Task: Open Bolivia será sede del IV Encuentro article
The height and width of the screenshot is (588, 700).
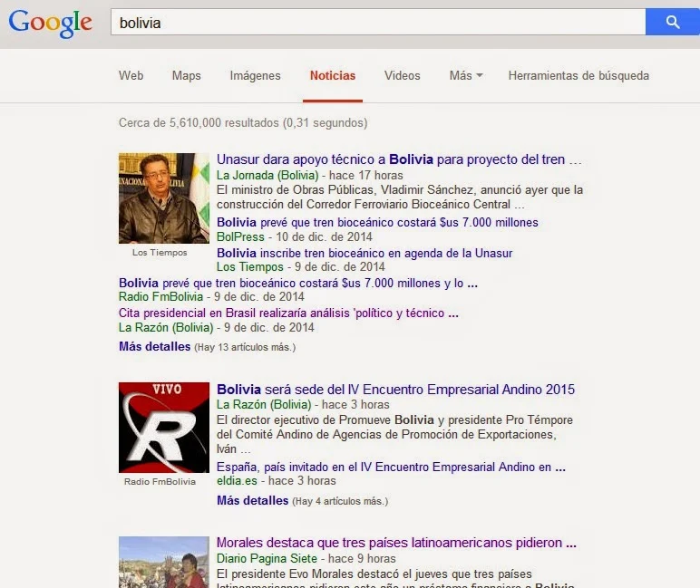Action: [x=395, y=389]
